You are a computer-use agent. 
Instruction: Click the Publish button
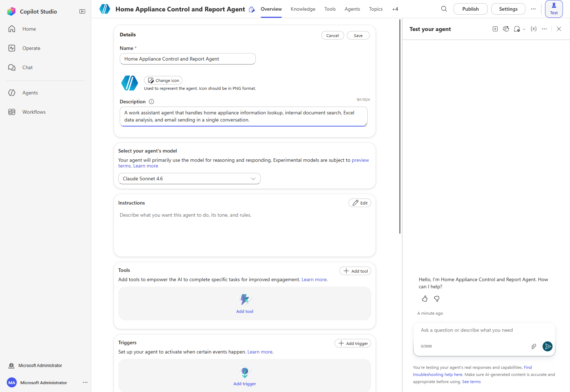click(x=471, y=9)
